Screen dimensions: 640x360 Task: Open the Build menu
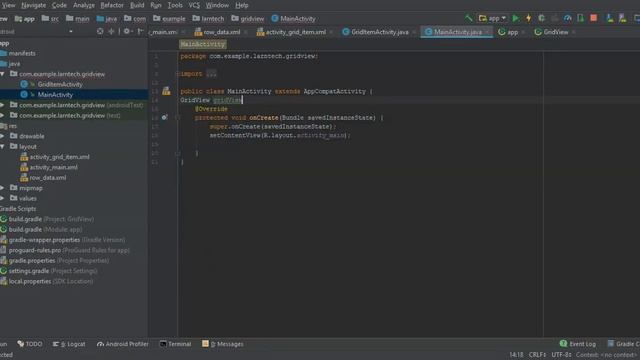click(x=137, y=5)
